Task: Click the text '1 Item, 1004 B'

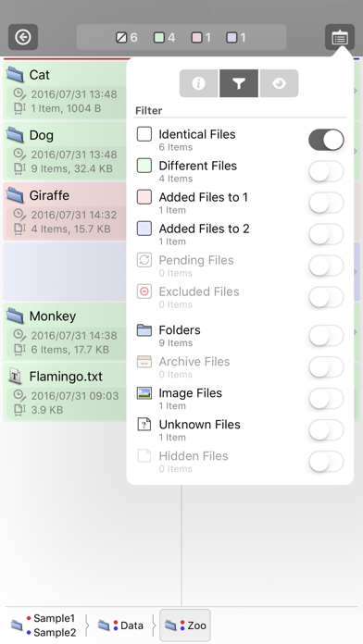Action: tap(66, 108)
